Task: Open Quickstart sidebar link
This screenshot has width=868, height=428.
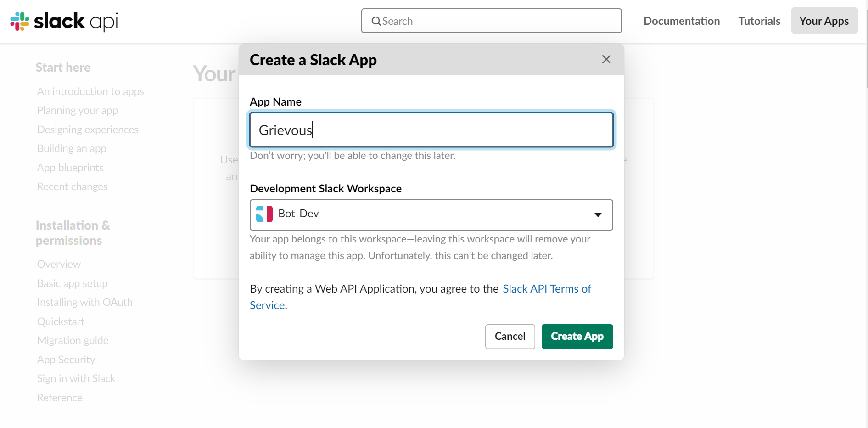Action: point(61,321)
